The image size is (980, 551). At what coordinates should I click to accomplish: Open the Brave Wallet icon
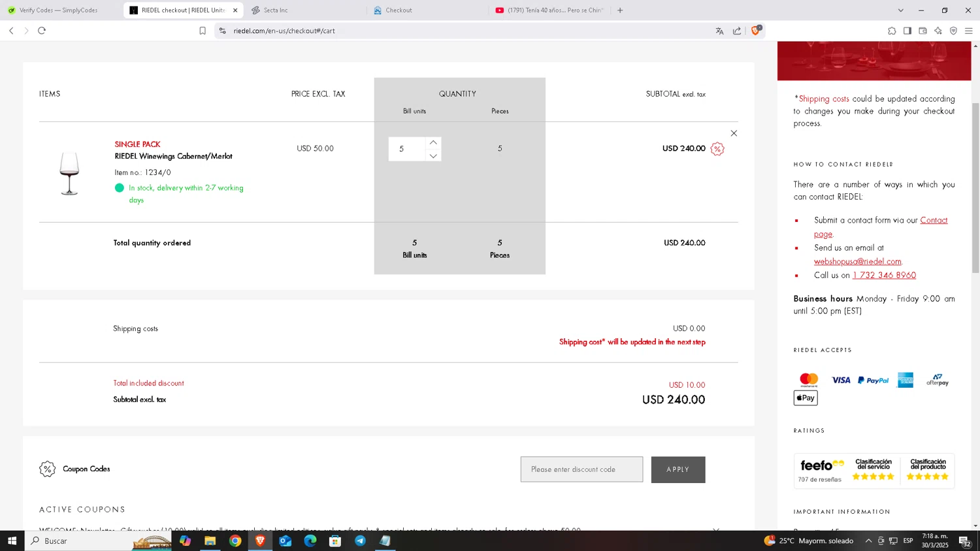click(923, 31)
